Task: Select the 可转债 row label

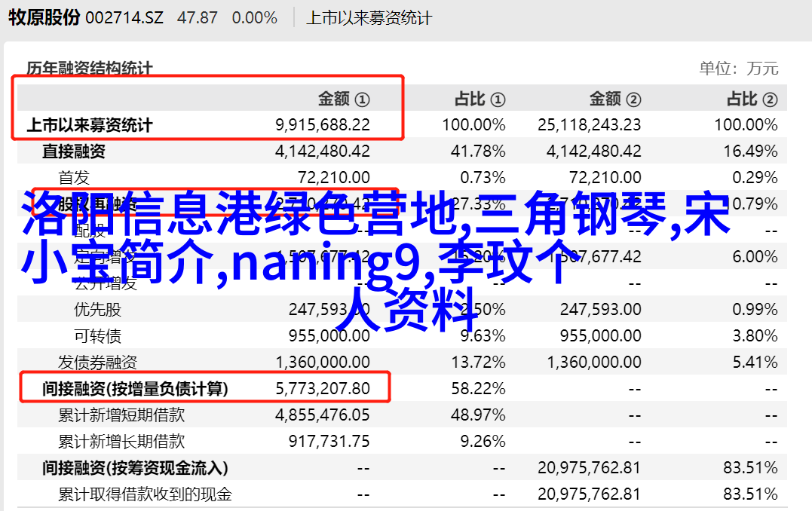Action: click(98, 336)
